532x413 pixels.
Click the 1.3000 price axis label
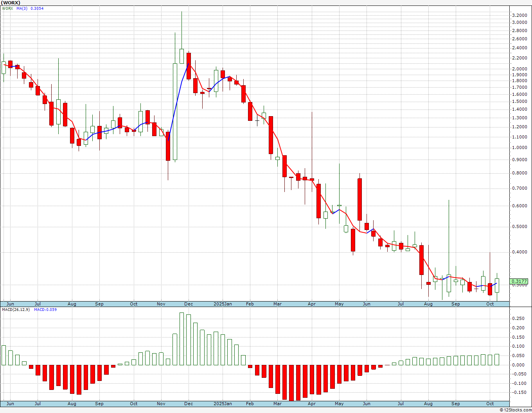coord(519,118)
